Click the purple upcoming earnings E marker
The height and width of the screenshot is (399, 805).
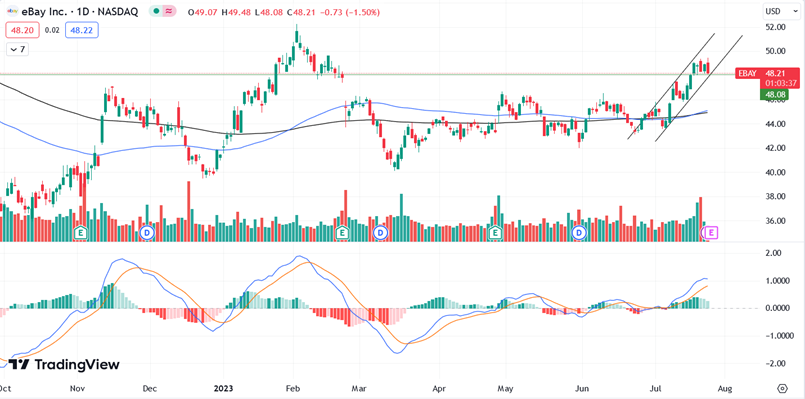coord(711,233)
